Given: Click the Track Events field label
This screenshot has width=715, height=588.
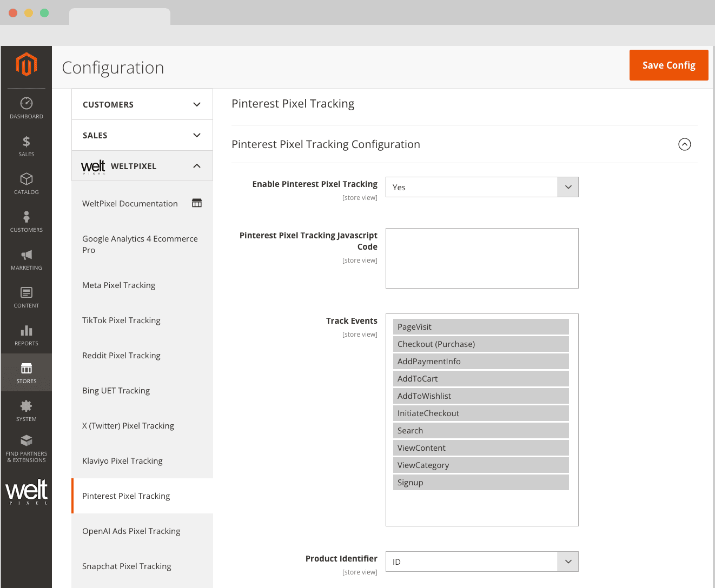Looking at the screenshot, I should click(x=352, y=321).
